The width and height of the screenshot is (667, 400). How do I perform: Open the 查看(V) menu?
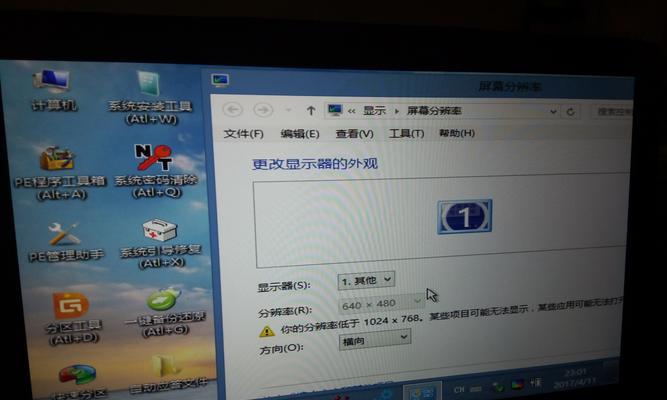click(x=354, y=134)
